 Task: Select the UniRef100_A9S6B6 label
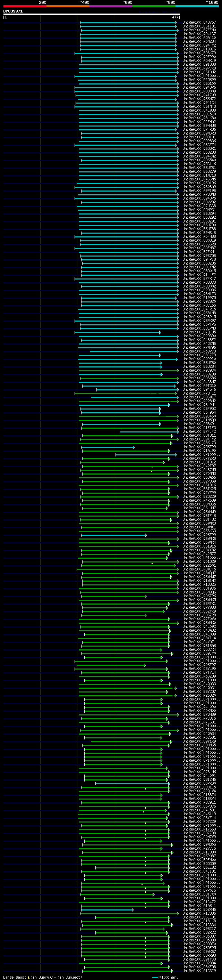click(x=199, y=378)
